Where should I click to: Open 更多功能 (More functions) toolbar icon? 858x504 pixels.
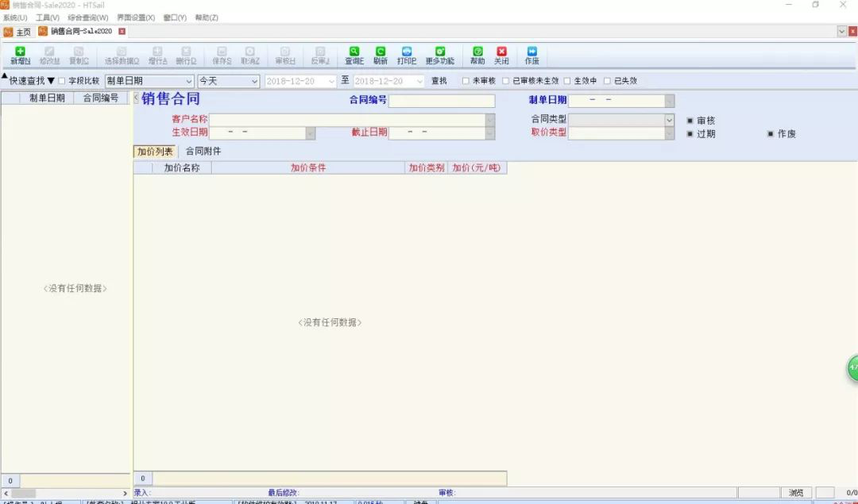(x=439, y=56)
